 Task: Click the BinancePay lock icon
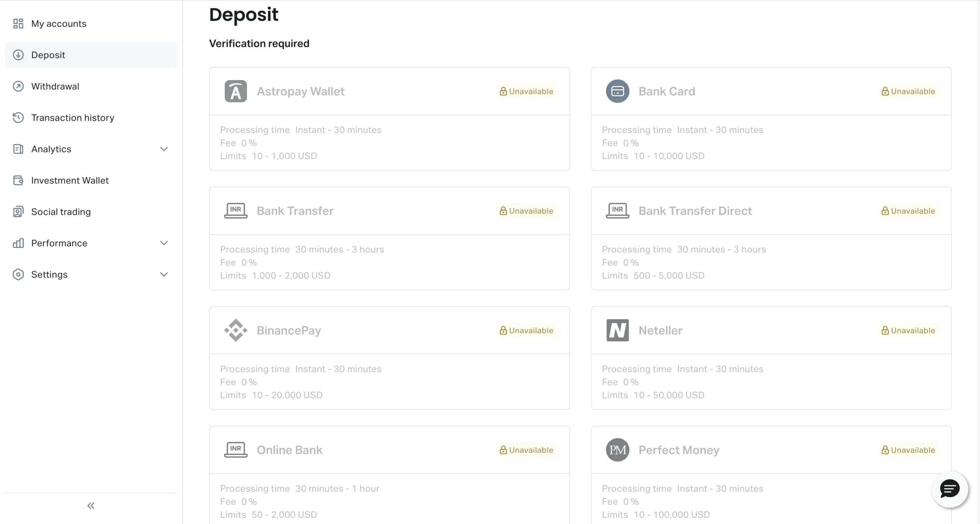pos(502,330)
